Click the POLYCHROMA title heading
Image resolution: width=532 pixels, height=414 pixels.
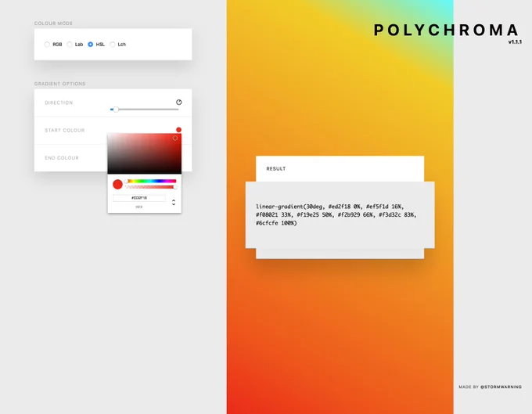coord(446,31)
